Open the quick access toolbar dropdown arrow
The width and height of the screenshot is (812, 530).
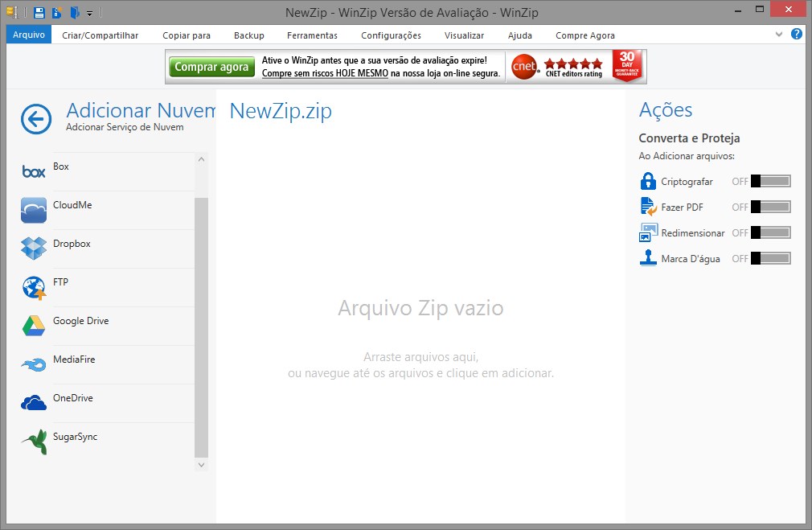tap(89, 14)
